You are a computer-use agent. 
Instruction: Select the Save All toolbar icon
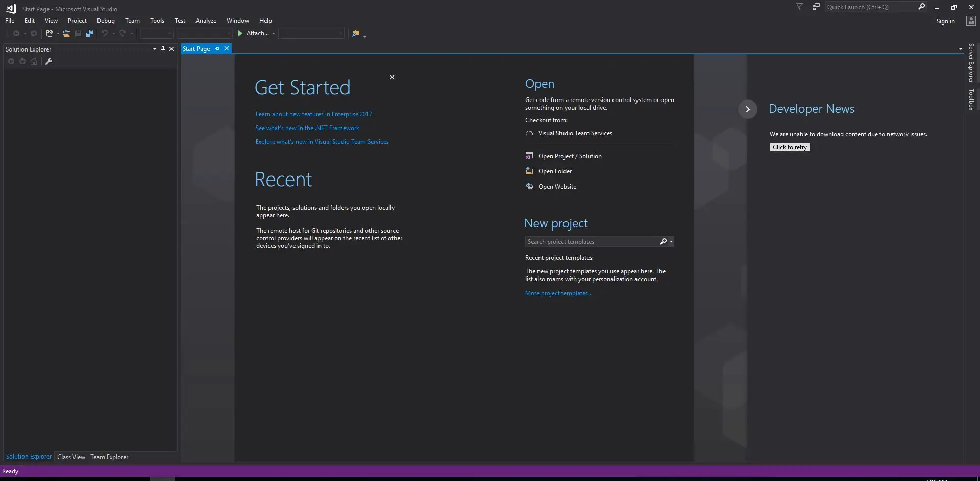(x=89, y=33)
